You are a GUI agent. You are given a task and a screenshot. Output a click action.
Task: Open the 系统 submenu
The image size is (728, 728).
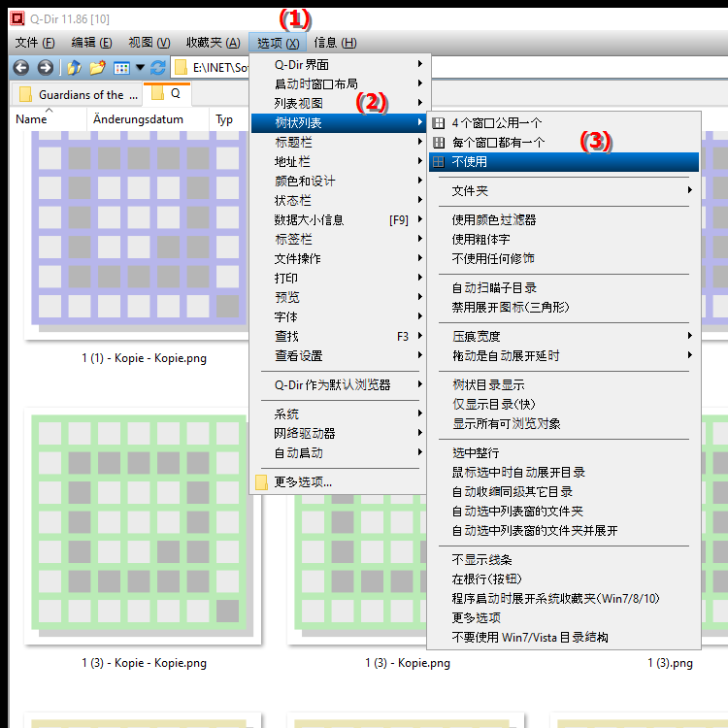[x=339, y=414]
